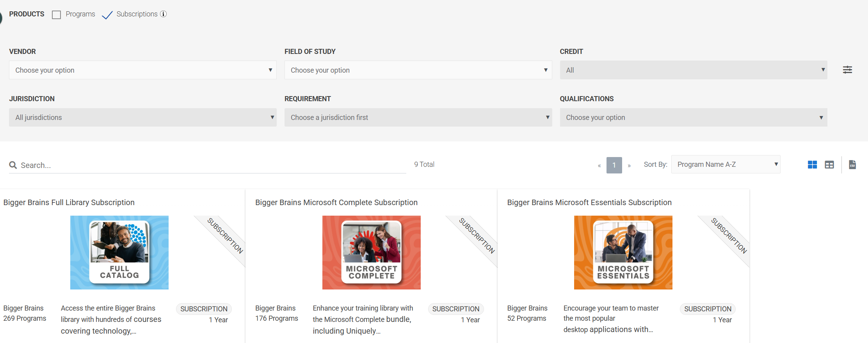Open the advanced filter settings icon

(847, 70)
